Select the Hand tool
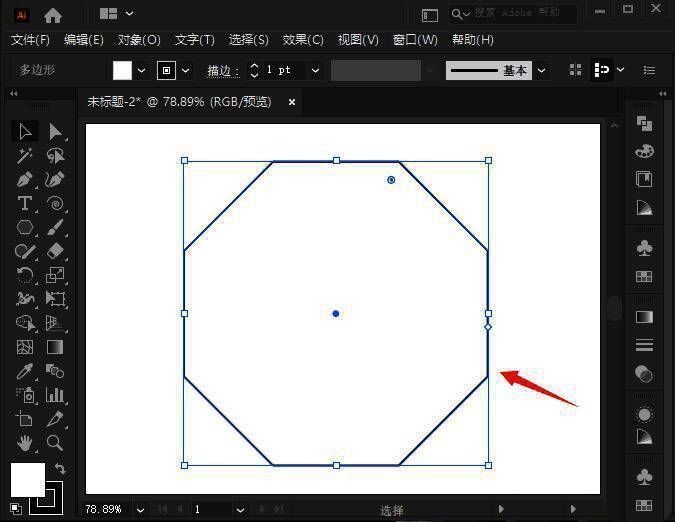This screenshot has height=522, width=675. click(x=25, y=443)
